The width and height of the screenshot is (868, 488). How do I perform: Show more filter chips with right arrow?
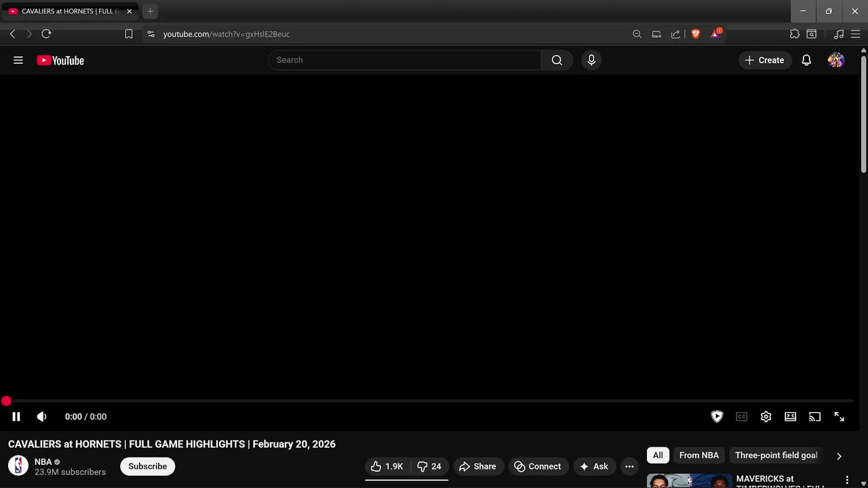(x=839, y=456)
